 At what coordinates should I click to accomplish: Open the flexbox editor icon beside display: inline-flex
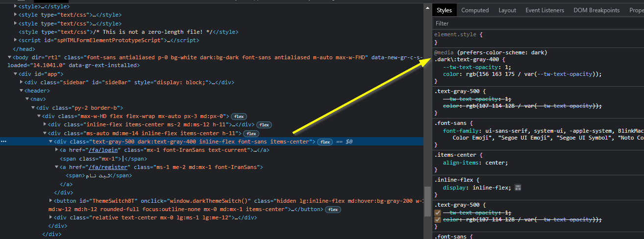518,188
